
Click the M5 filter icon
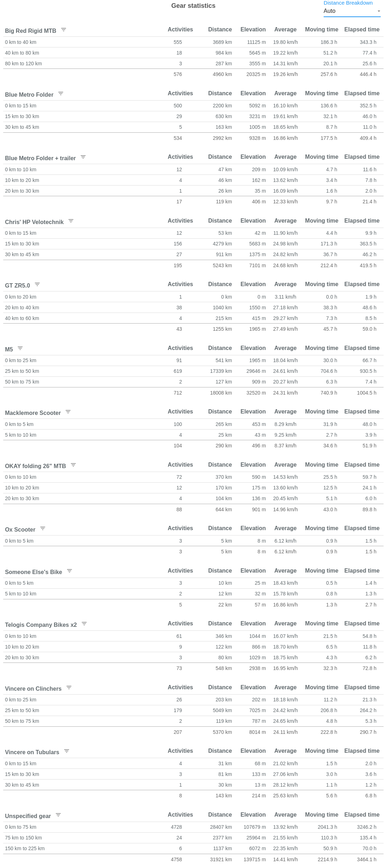(20, 348)
